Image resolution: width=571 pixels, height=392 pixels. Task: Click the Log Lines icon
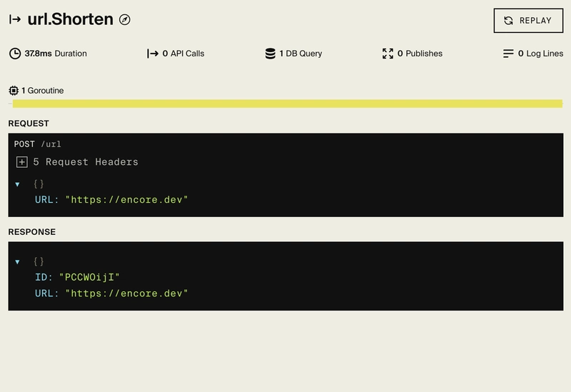coord(508,54)
